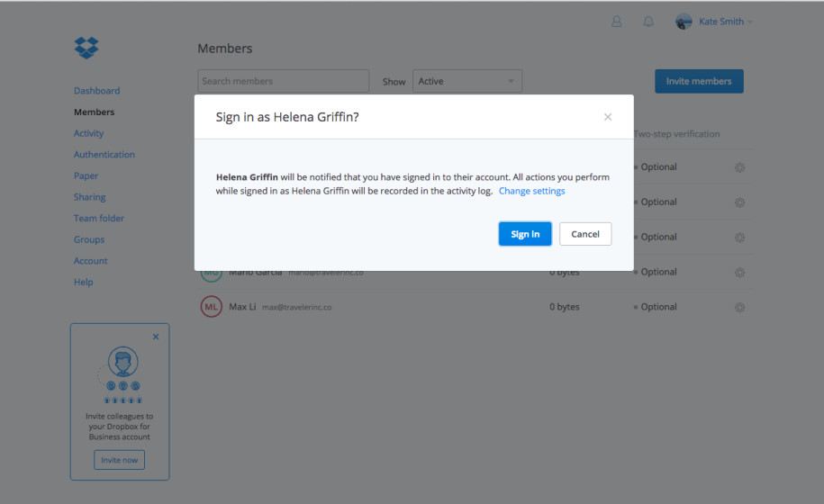Click the Invite members button
This screenshot has height=504, width=824.
[699, 81]
